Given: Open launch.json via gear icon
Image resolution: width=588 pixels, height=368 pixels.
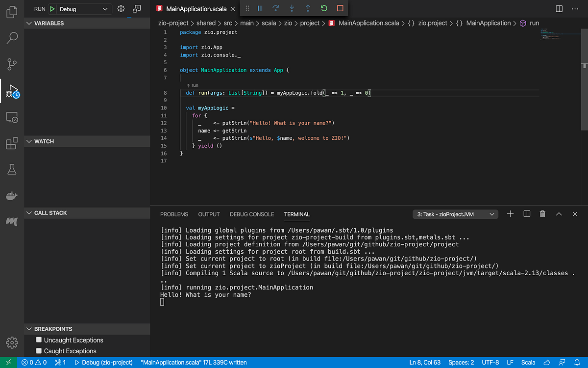Looking at the screenshot, I should 121,9.
